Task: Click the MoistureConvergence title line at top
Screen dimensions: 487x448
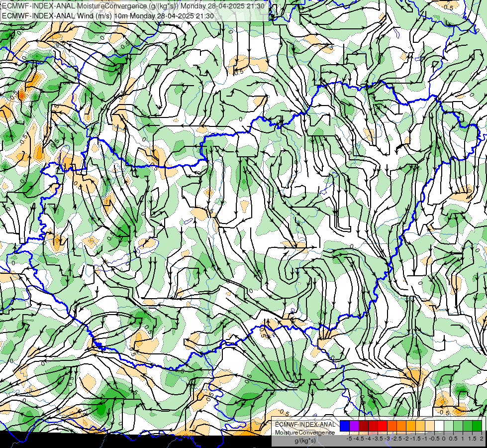Action: coord(133,6)
